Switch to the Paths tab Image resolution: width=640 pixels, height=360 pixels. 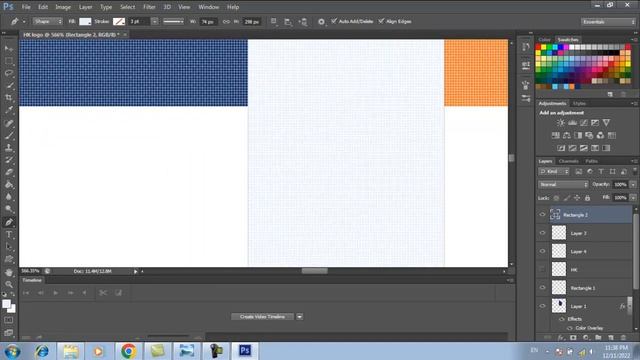(x=591, y=161)
